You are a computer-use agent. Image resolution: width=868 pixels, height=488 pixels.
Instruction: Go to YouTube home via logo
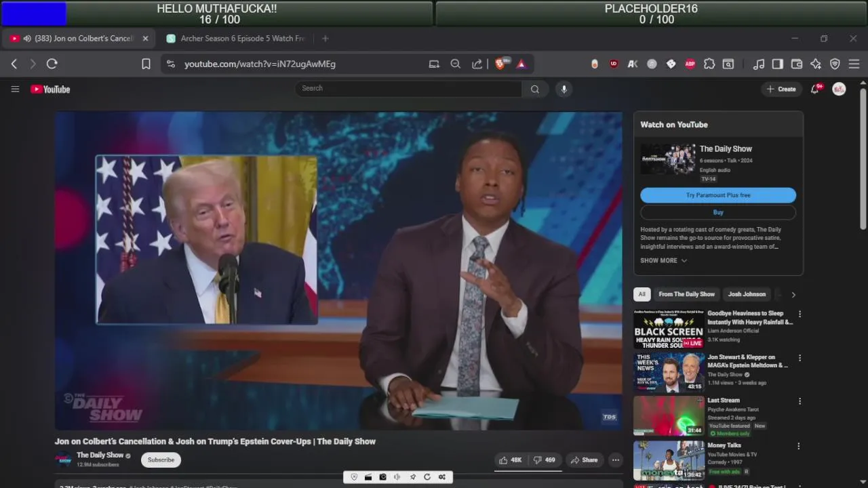50,89
